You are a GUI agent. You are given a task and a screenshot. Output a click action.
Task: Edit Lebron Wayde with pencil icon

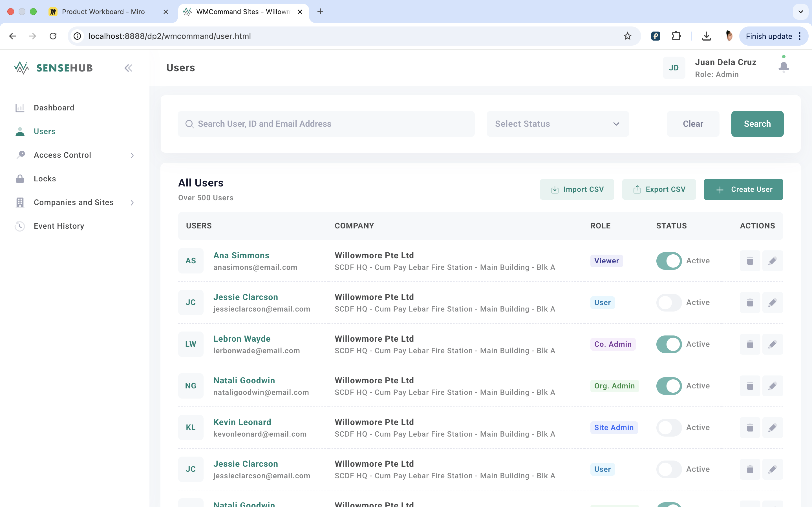pos(773,344)
